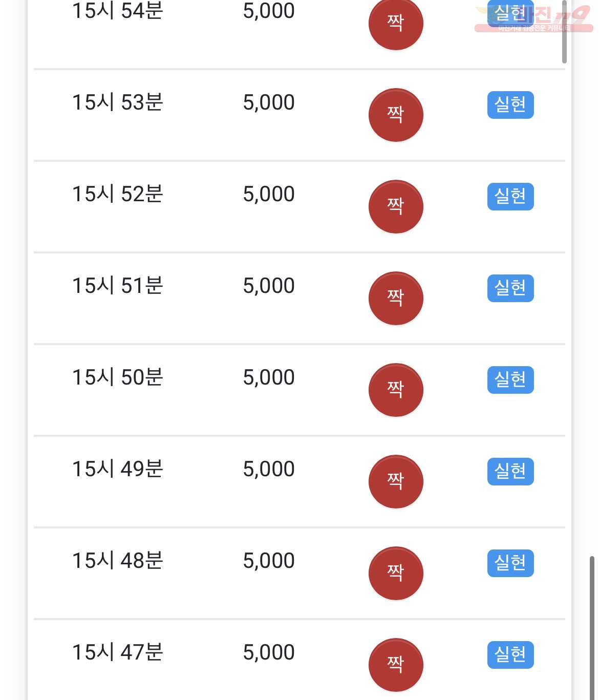Click the 5,000 amount in 15시 49분 row

click(269, 469)
